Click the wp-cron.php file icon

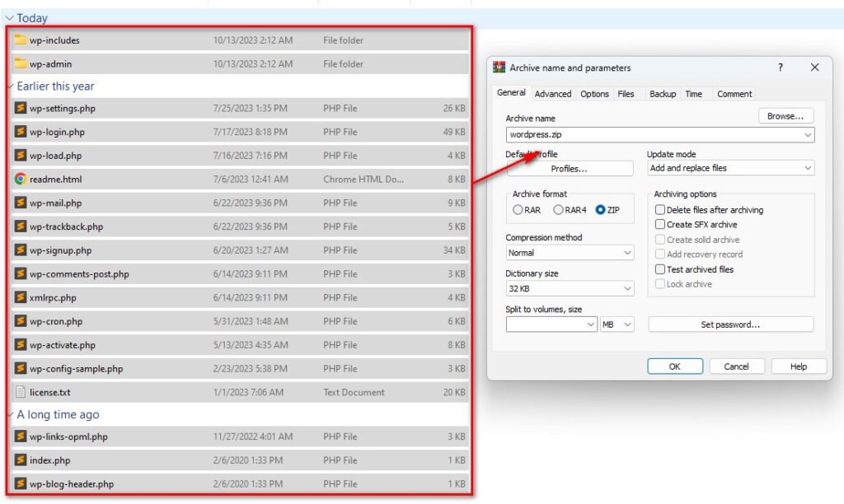point(21,321)
